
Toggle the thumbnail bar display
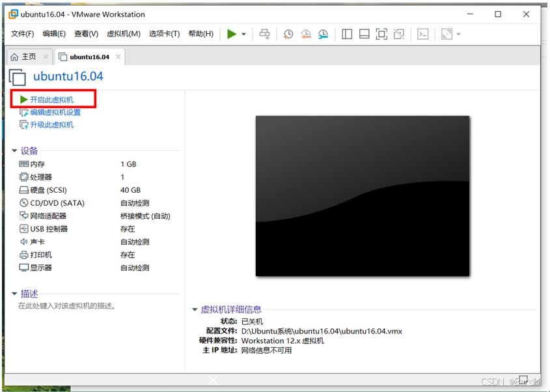pyautogui.click(x=364, y=34)
